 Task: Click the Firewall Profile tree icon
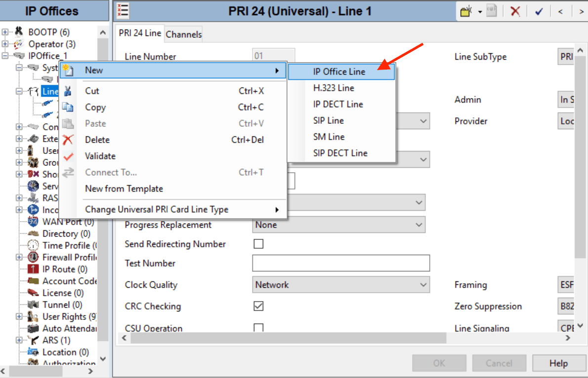click(x=33, y=258)
